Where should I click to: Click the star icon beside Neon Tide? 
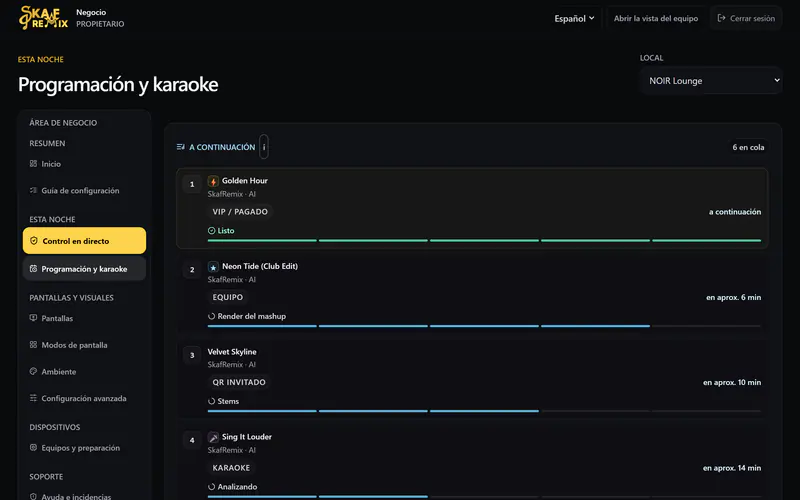213,267
